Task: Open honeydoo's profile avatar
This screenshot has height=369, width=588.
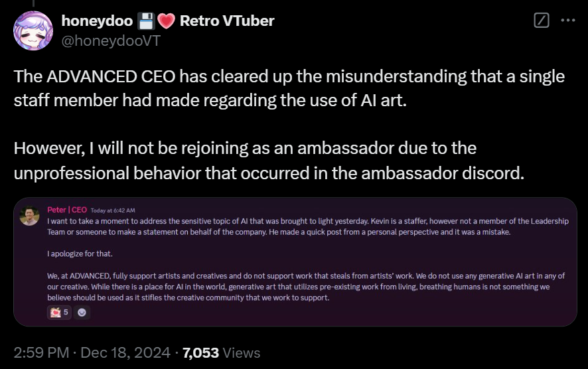Action: pos(33,31)
